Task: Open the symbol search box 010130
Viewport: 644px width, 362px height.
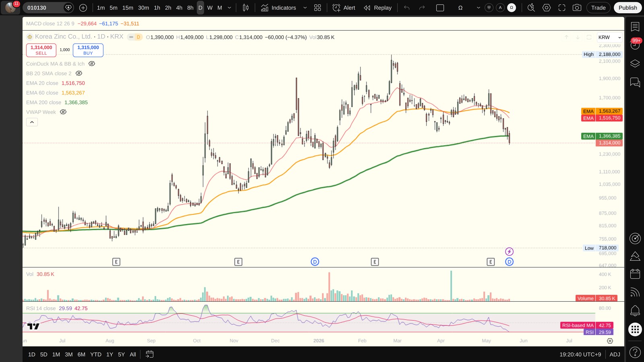Action: click(47, 8)
